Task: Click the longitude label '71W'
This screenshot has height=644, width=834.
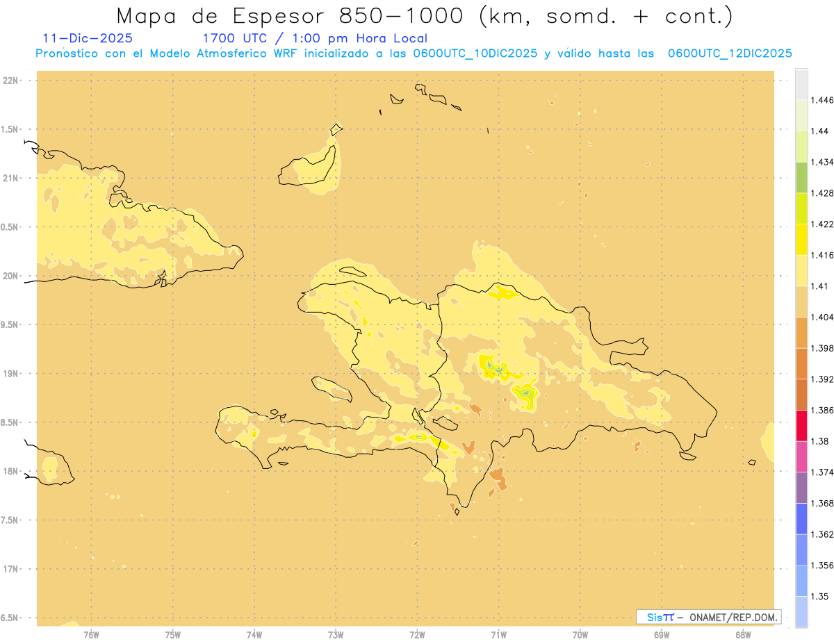Action: pyautogui.click(x=498, y=634)
